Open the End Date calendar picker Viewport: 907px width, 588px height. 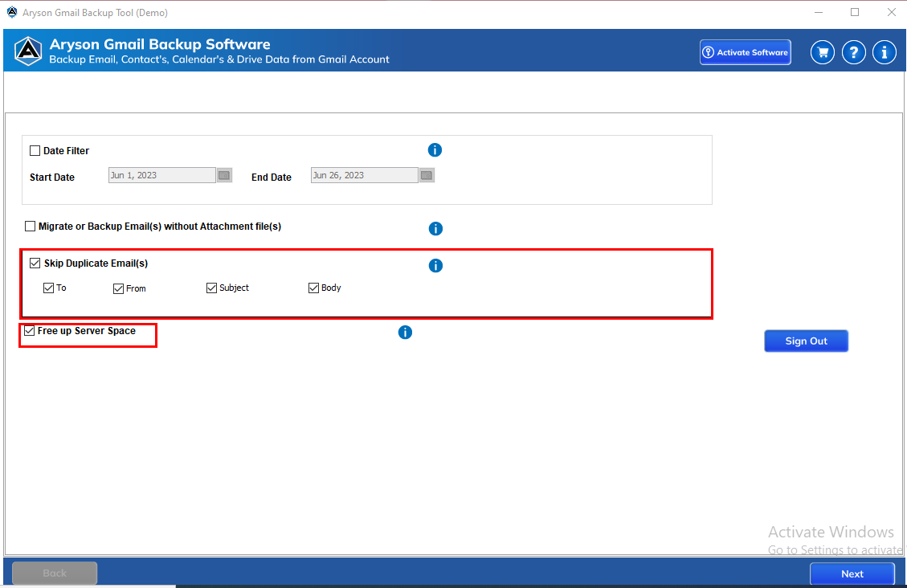[427, 175]
